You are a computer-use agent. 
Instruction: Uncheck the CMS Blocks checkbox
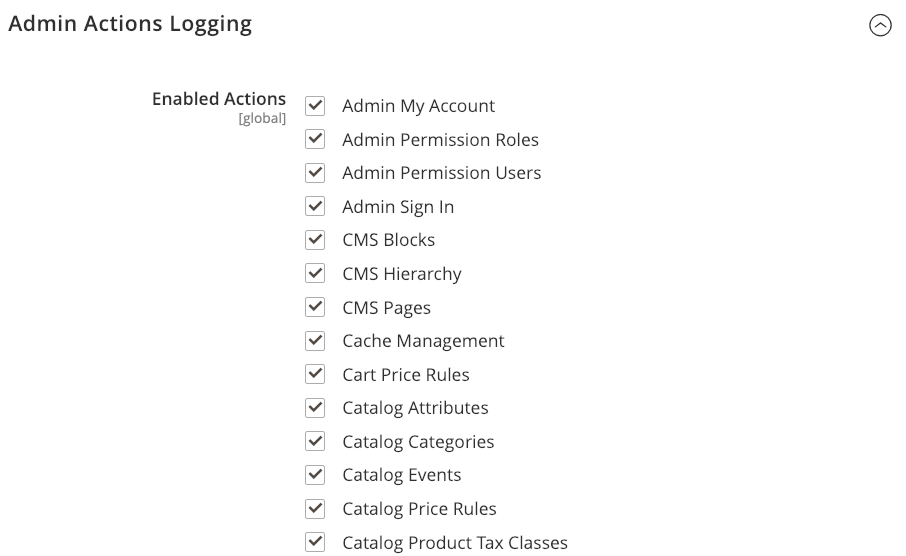(x=315, y=240)
